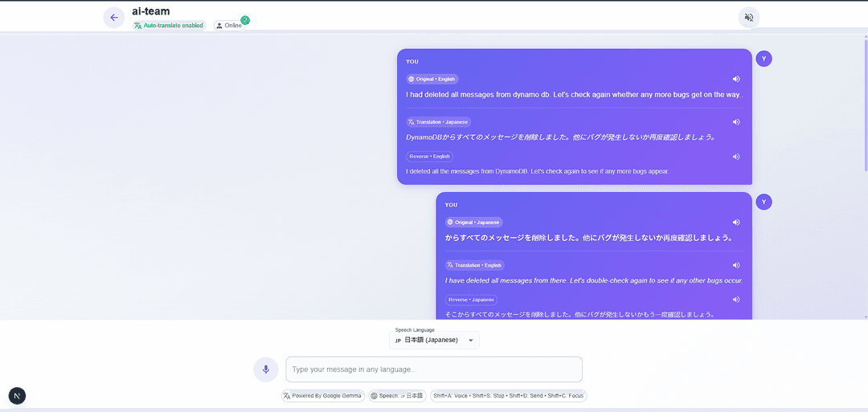The width and height of the screenshot is (868, 412).
Task: Click the dropdown arrow beside 日本語 (Japanese)
Action: (471, 341)
